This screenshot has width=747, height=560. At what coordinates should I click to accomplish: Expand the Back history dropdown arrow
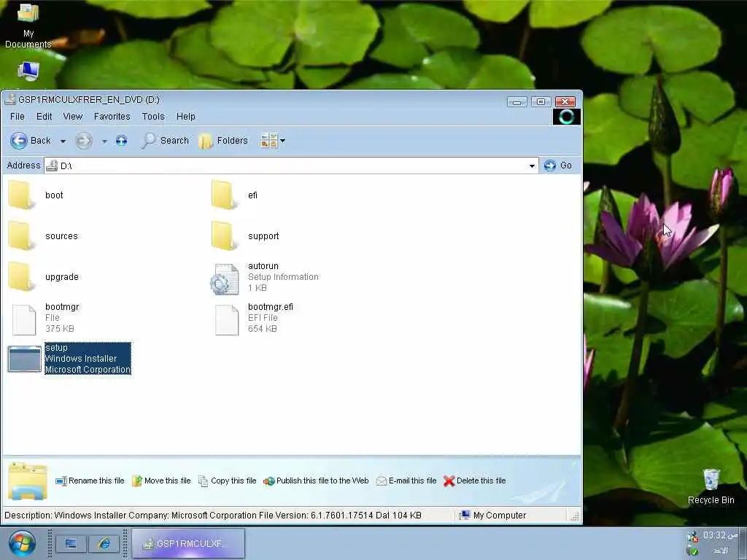click(63, 141)
